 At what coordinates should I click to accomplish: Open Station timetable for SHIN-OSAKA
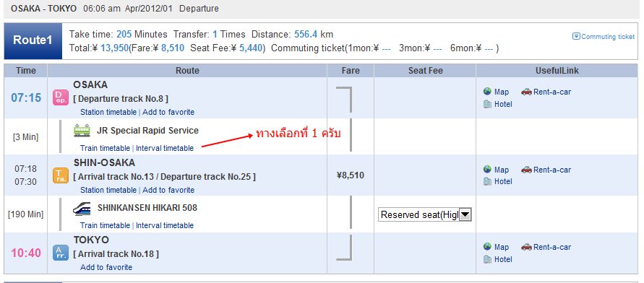coord(108,190)
